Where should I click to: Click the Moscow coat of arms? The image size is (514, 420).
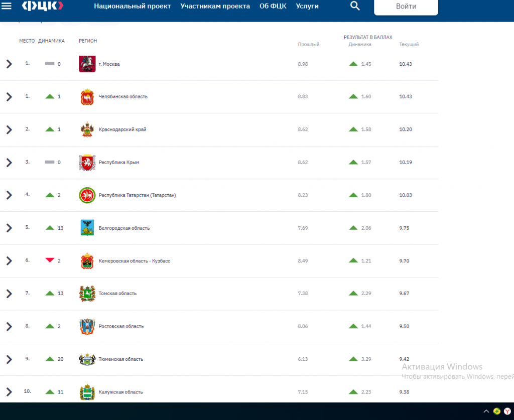[87, 64]
